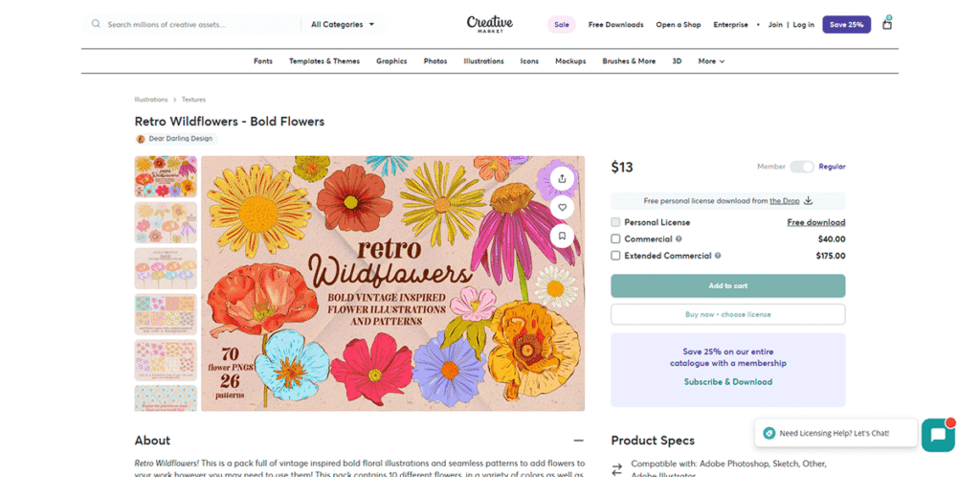Open the teal chat bubble widget
This screenshot has height=477, width=980.
click(938, 435)
